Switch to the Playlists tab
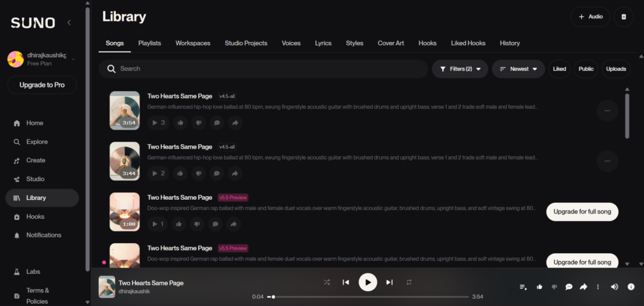 150,43
